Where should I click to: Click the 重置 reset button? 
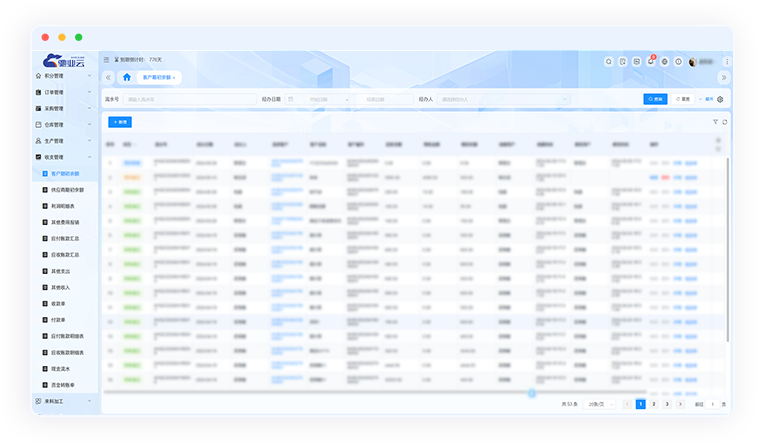(683, 100)
